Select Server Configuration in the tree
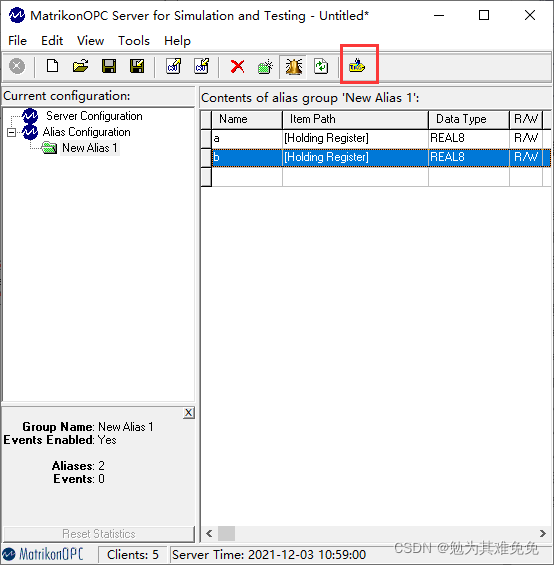 94,116
